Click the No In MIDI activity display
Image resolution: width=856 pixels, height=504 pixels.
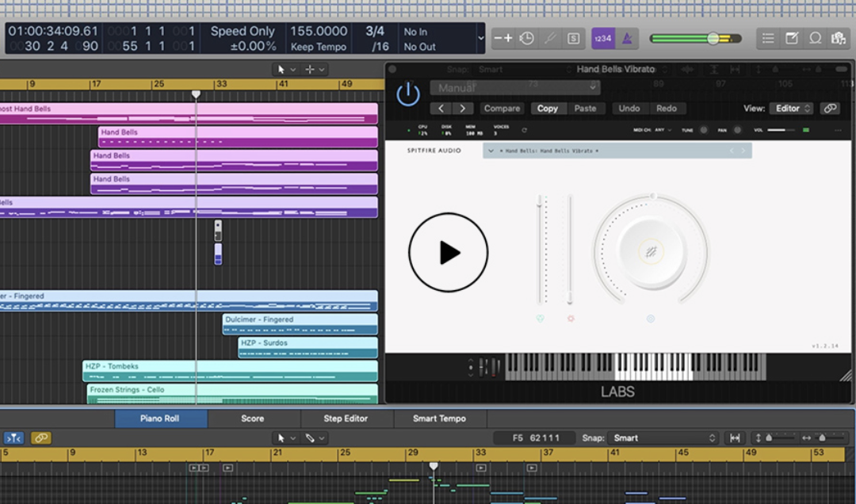415,32
